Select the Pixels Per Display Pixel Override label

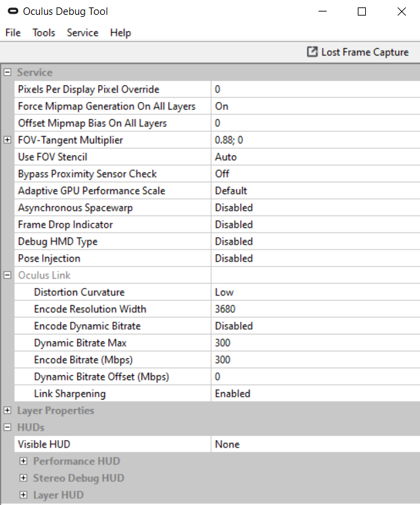coord(89,89)
